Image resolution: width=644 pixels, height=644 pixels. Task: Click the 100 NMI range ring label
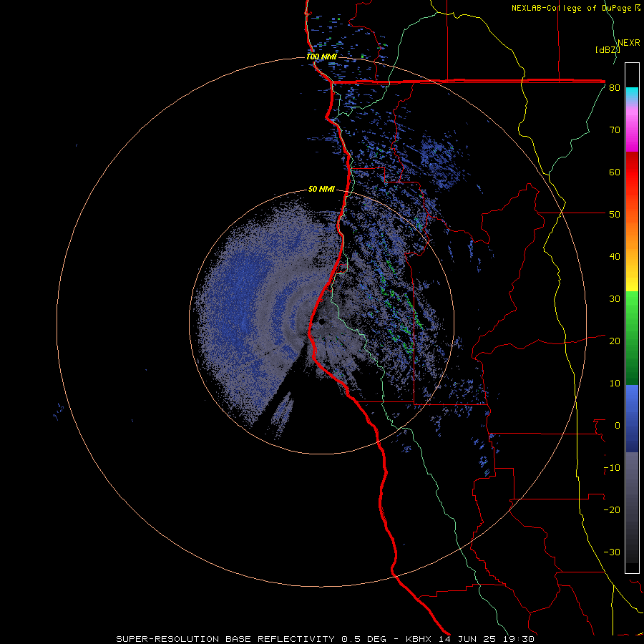tap(321, 57)
